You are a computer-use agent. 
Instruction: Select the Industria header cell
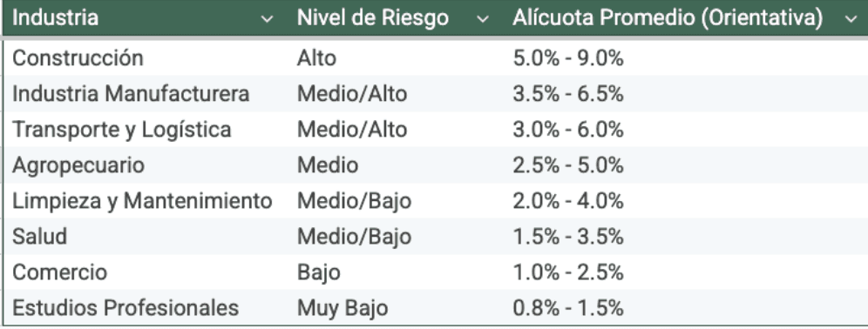coord(145,18)
